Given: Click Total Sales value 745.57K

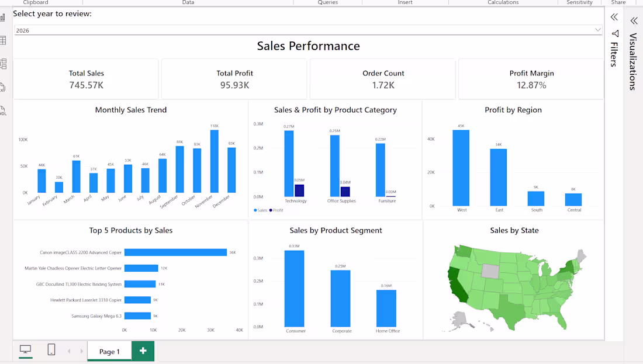Looking at the screenshot, I should pyautogui.click(x=87, y=85).
